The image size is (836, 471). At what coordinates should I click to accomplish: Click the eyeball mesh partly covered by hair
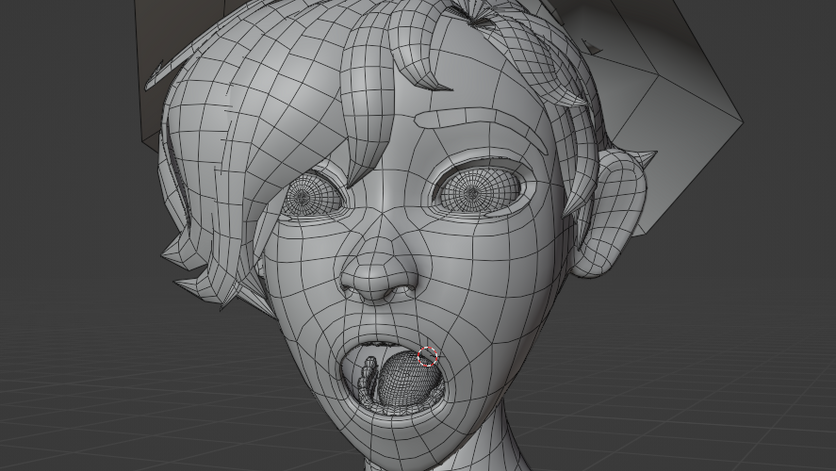point(310,196)
